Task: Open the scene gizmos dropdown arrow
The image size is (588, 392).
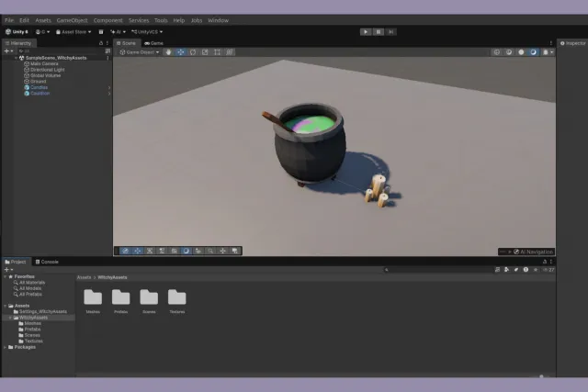Action: click(x=551, y=52)
